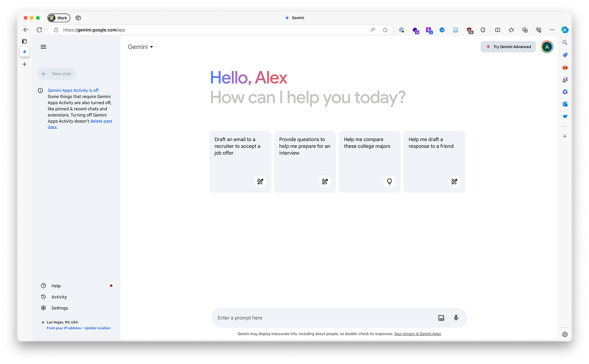The image size is (589, 364).
Task: Click the pen icon on the job offer card
Action: tap(260, 181)
